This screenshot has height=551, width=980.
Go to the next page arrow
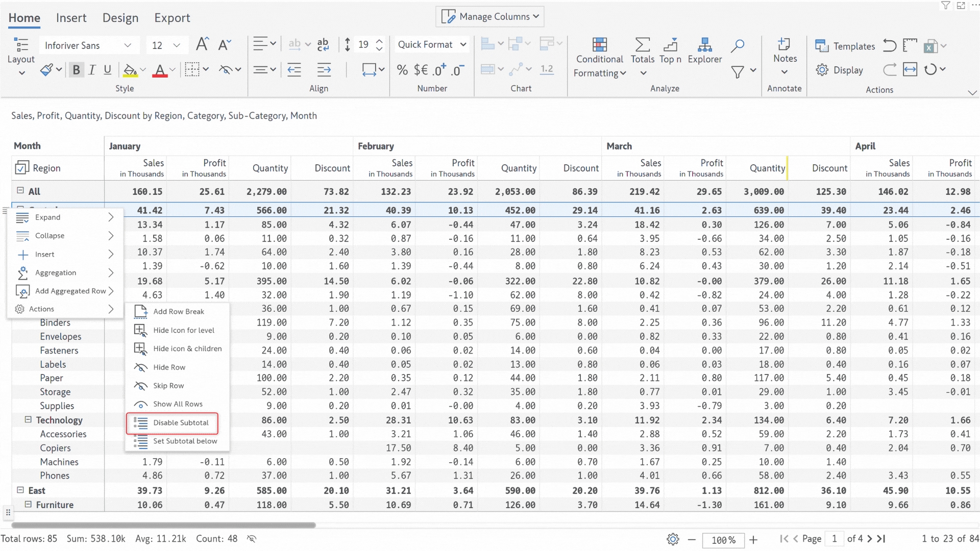870,539
